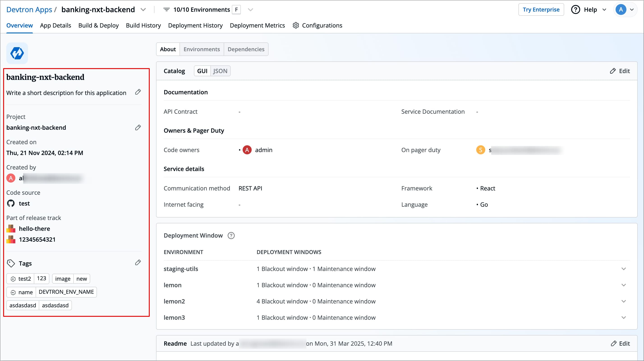Click the Devtron app logo icon
This screenshot has width=644, height=361.
coord(17,53)
